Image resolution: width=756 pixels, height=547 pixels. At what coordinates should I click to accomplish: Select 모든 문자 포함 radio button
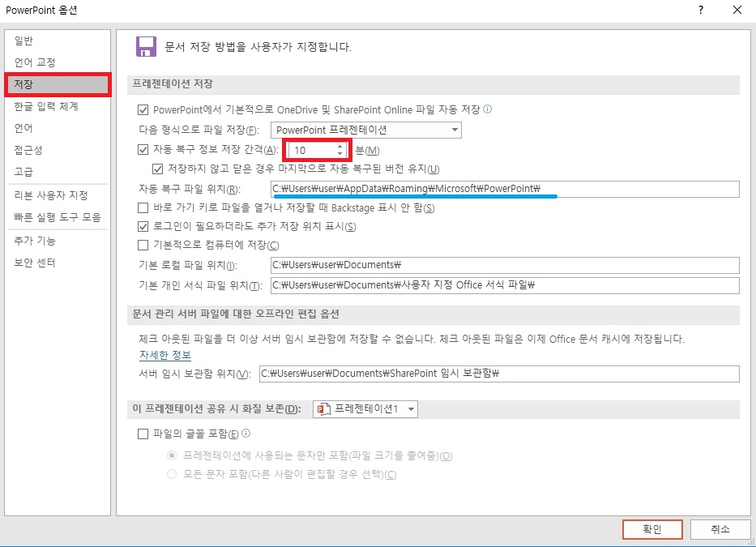171,472
